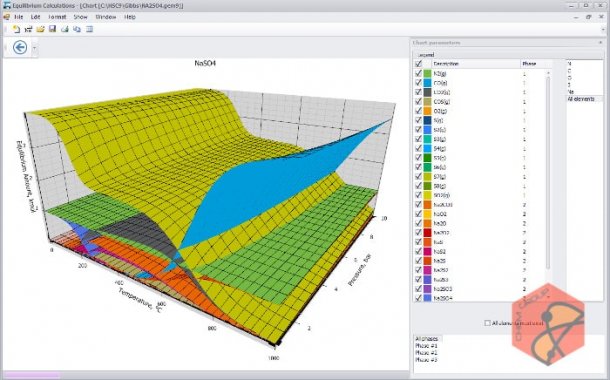Open the Format menu

point(57,17)
